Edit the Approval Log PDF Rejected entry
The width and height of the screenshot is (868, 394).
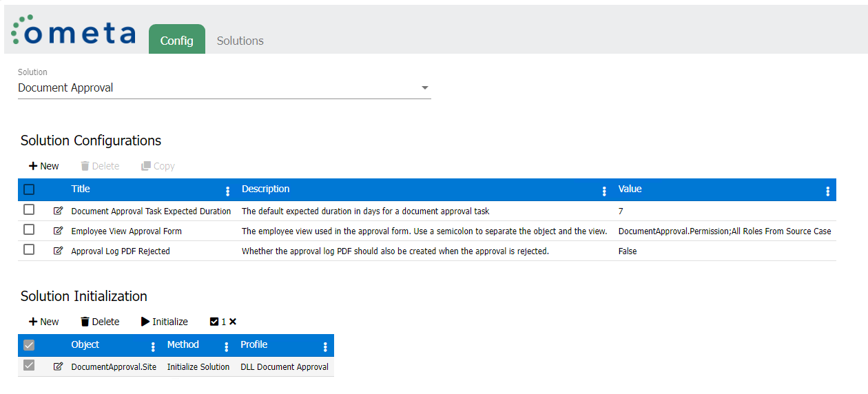[58, 251]
